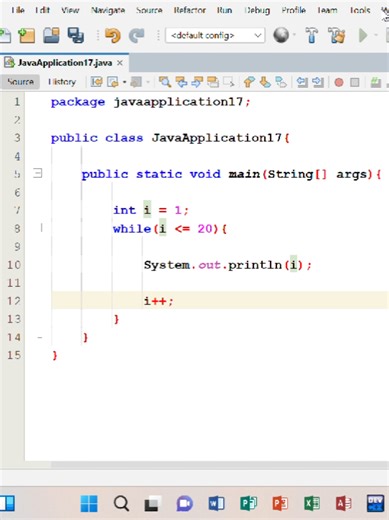Jump to Previous Bookmark with up-arrow icon
Screen dimensions: 389x520
tap(249, 82)
